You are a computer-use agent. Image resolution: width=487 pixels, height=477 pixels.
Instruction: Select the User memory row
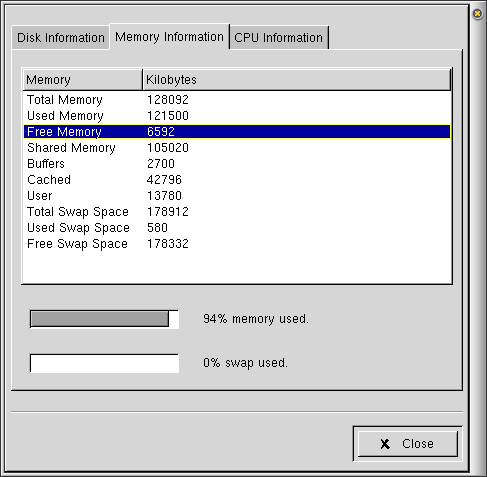click(x=237, y=196)
